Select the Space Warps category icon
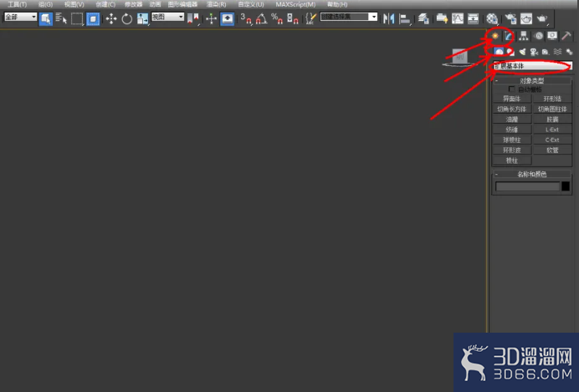This screenshot has height=392, width=579. coord(557,52)
